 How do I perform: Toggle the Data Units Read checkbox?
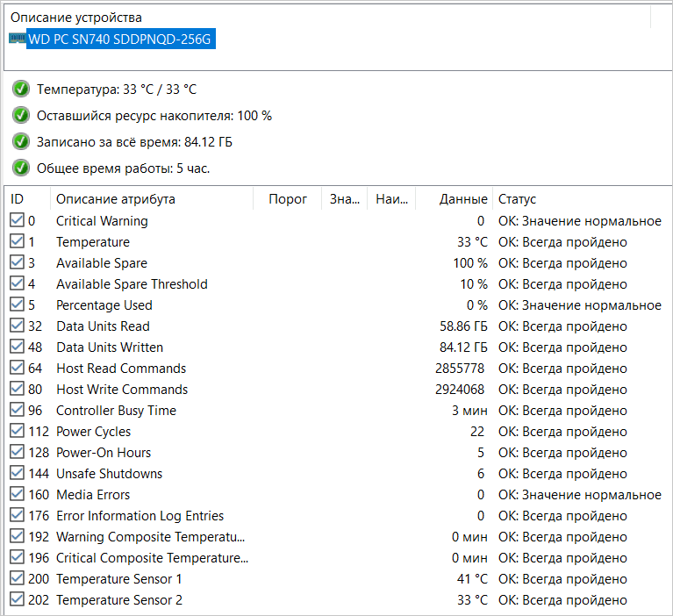point(17,326)
